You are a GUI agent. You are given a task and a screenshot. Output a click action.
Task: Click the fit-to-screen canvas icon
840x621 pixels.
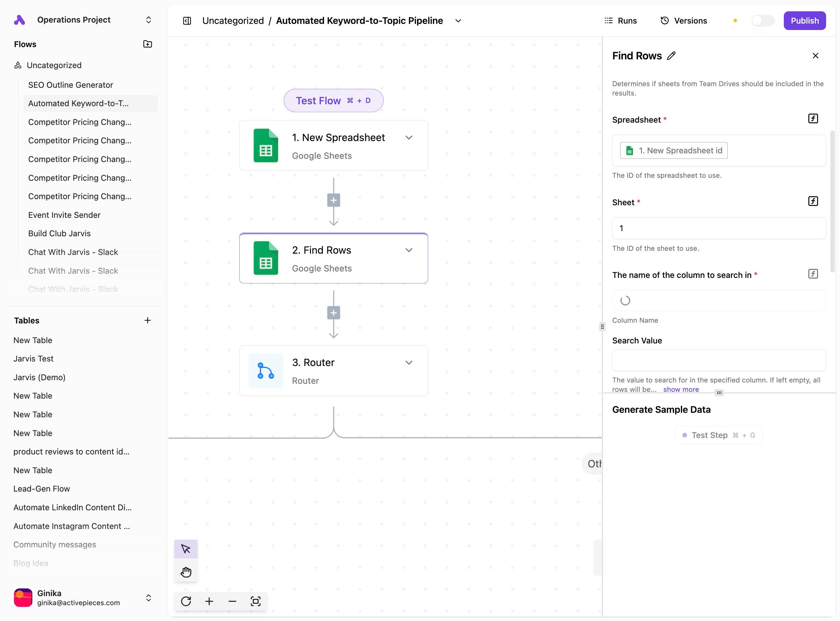tap(256, 601)
